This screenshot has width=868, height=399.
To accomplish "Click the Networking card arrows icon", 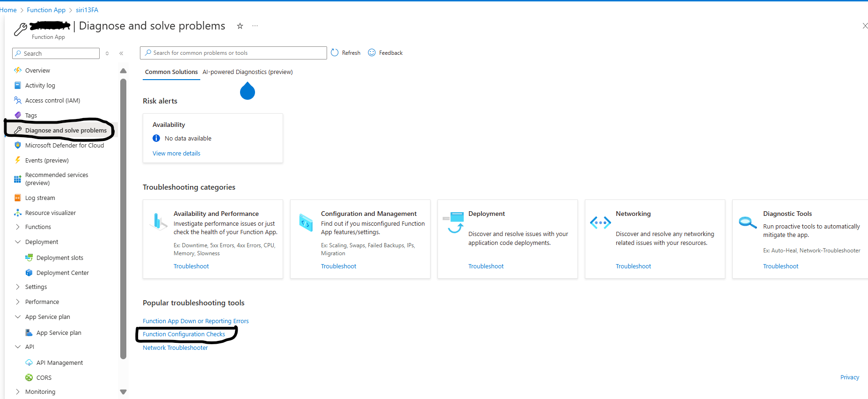I will click(600, 222).
